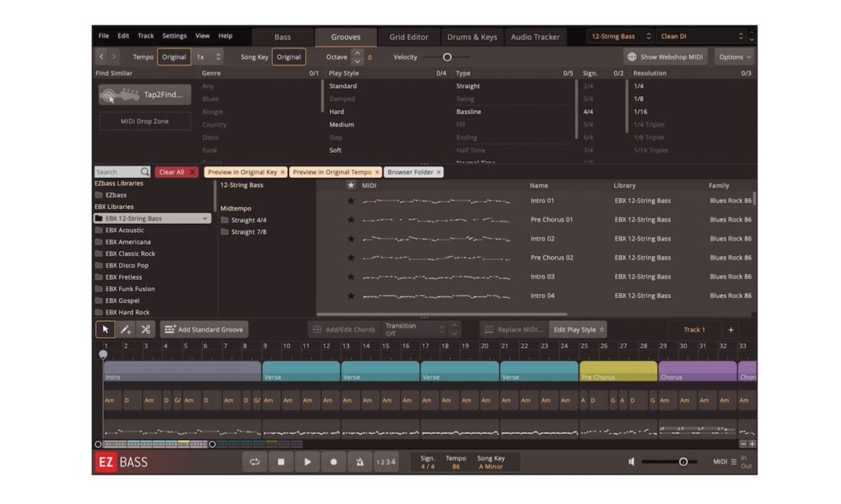Click Clear All filters
841x504 pixels.
177,172
